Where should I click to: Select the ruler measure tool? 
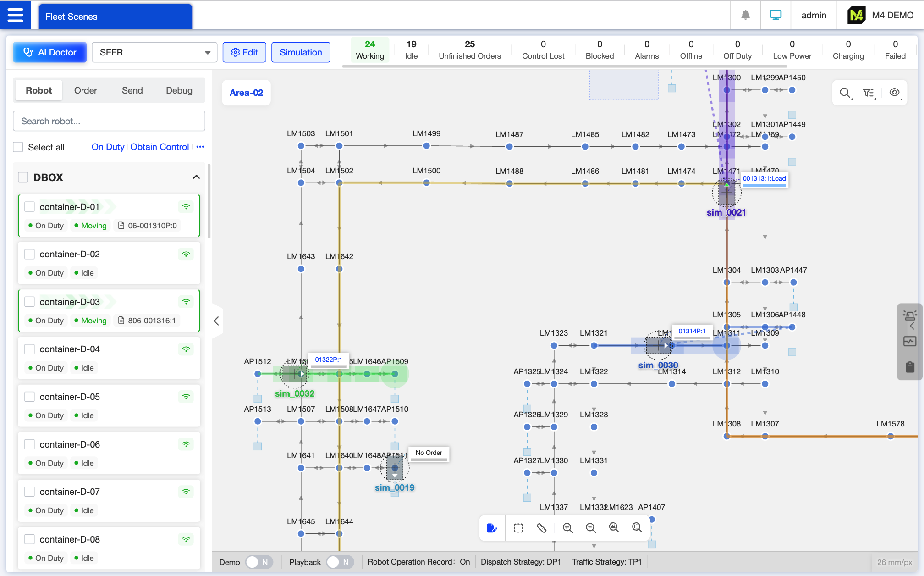(x=541, y=528)
